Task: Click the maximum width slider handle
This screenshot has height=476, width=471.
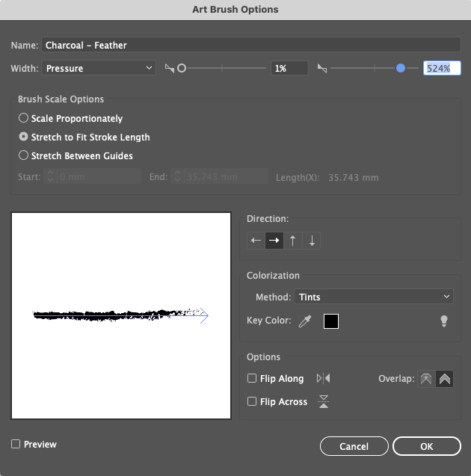Action: click(401, 68)
